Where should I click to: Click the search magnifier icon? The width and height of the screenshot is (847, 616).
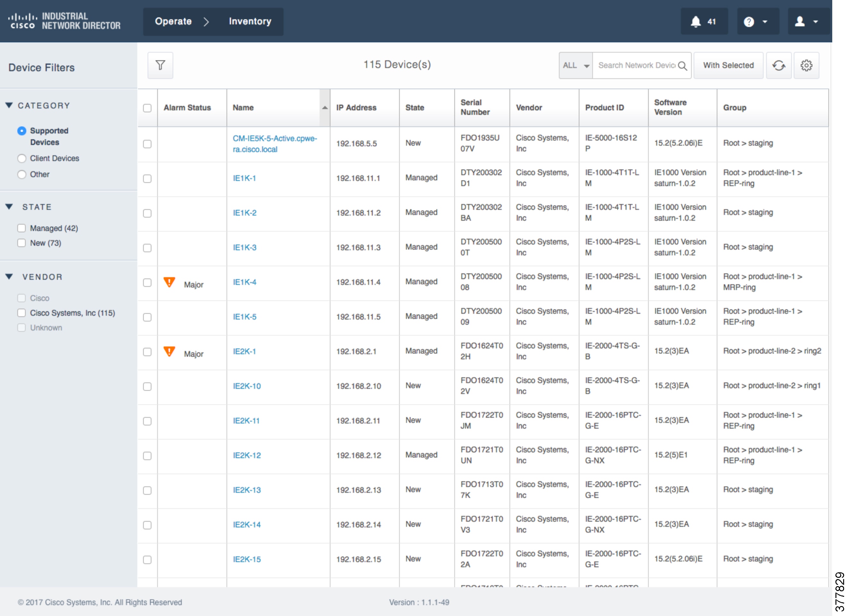[682, 66]
